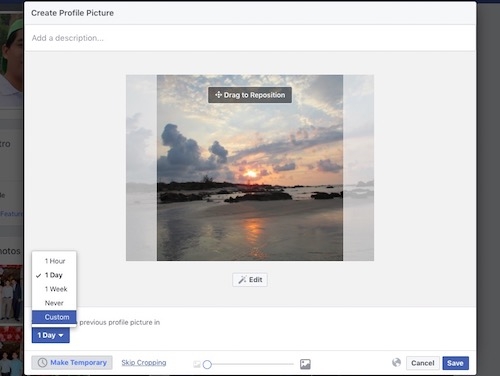Toggle the Make Temporary button
The width and height of the screenshot is (500, 376).
tap(72, 363)
